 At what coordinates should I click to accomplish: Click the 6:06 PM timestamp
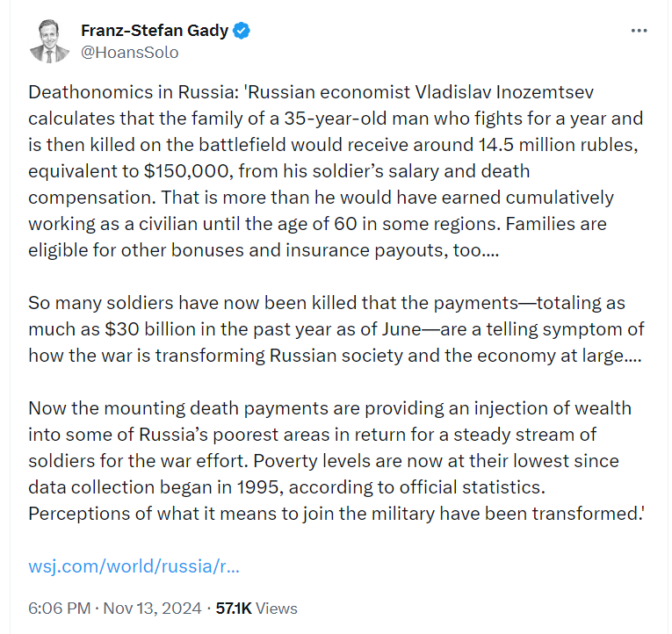coord(59,609)
